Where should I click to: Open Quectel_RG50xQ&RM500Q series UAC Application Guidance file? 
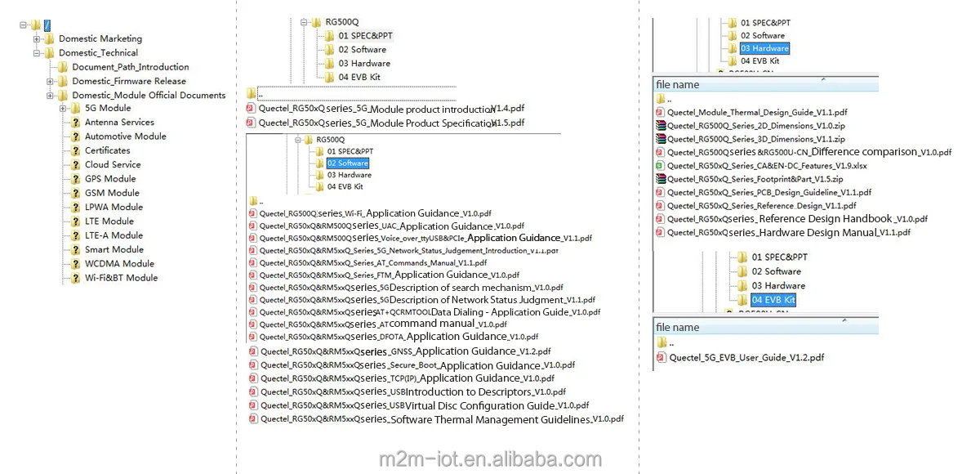[392, 226]
